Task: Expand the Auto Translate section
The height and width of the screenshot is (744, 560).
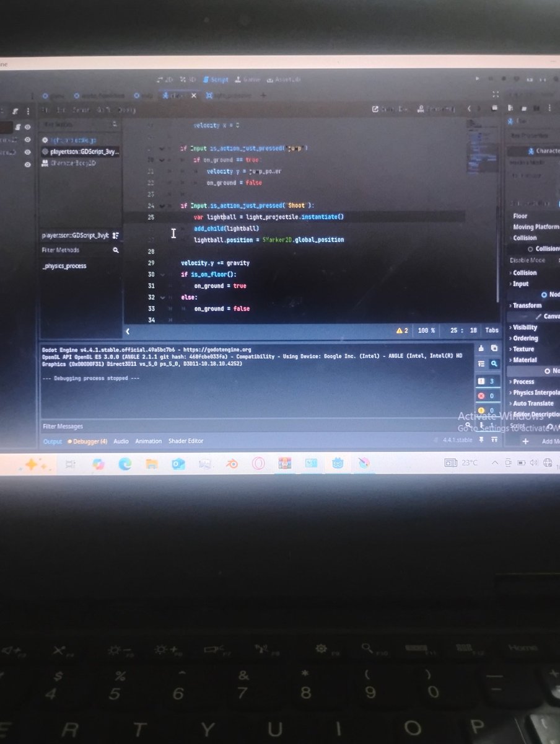Action: 533,404
